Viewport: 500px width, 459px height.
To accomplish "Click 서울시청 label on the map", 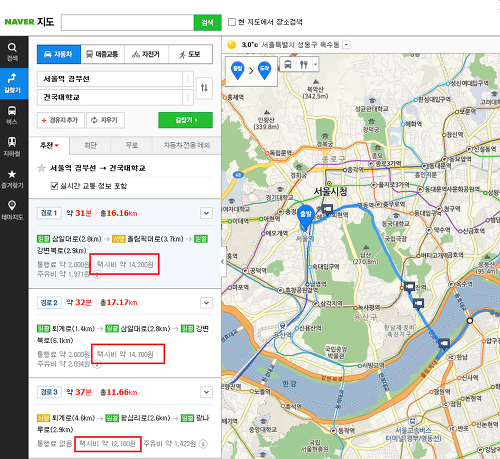I will pos(330,191).
